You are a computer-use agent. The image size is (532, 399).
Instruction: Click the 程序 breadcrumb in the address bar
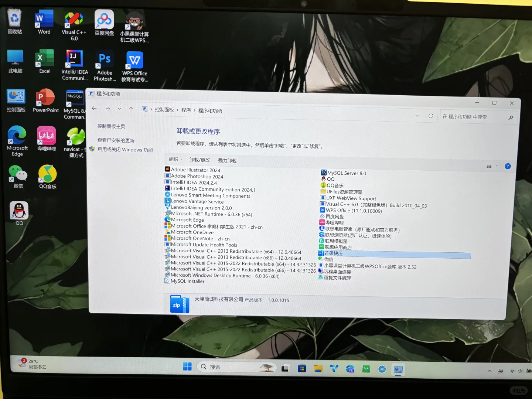pos(186,110)
